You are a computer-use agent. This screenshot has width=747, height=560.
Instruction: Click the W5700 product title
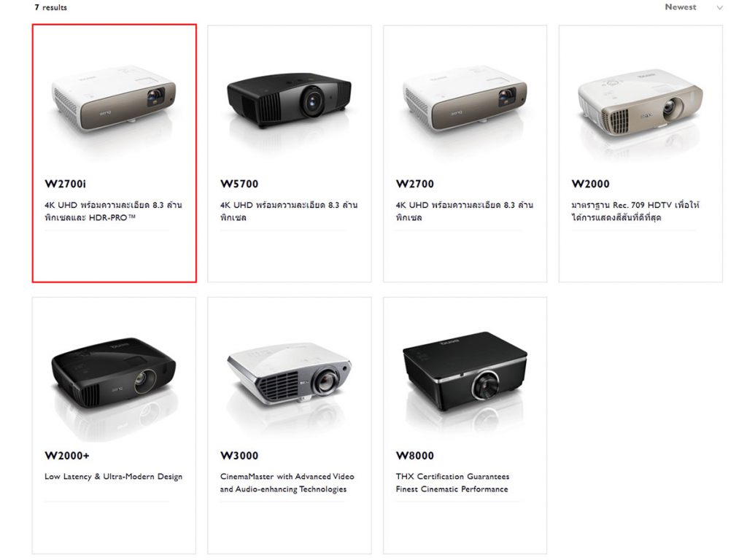click(239, 184)
